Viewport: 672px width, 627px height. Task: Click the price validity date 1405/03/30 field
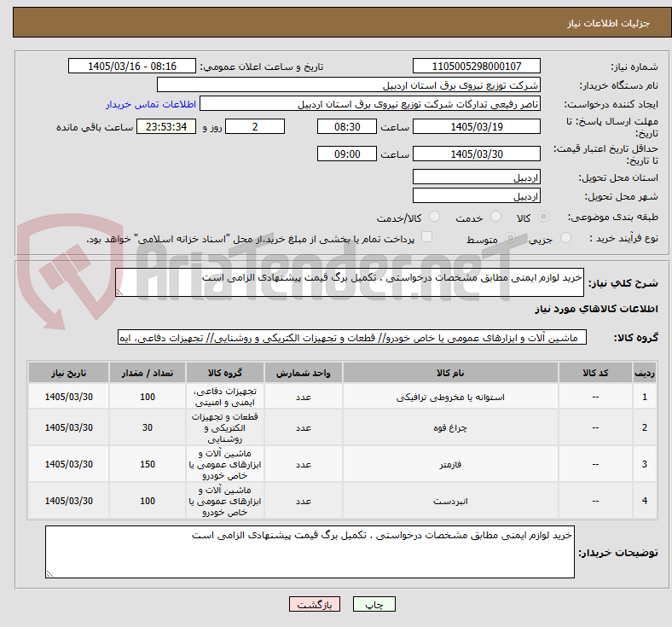476,154
